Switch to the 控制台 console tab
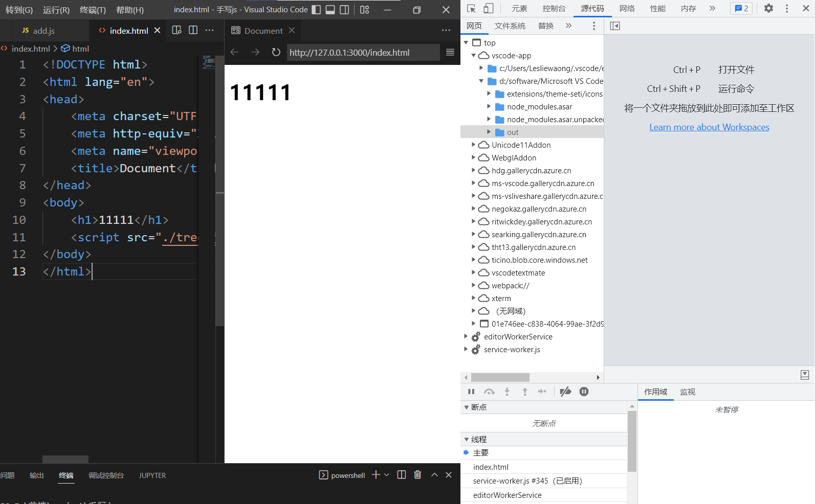 (x=554, y=8)
